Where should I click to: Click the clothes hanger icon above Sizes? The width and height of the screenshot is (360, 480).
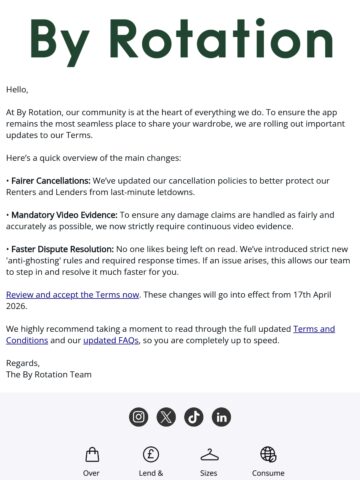(x=210, y=455)
